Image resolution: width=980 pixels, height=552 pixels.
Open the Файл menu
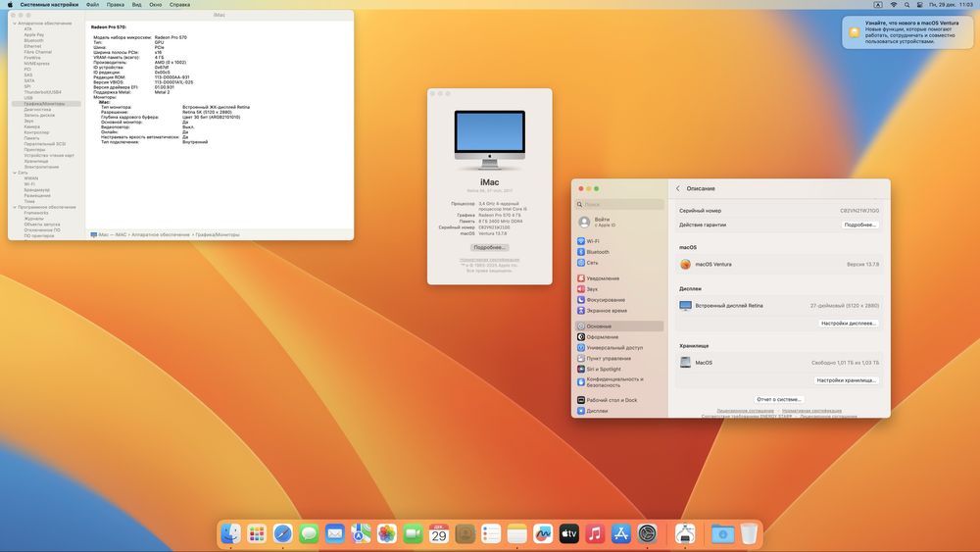coord(92,4)
